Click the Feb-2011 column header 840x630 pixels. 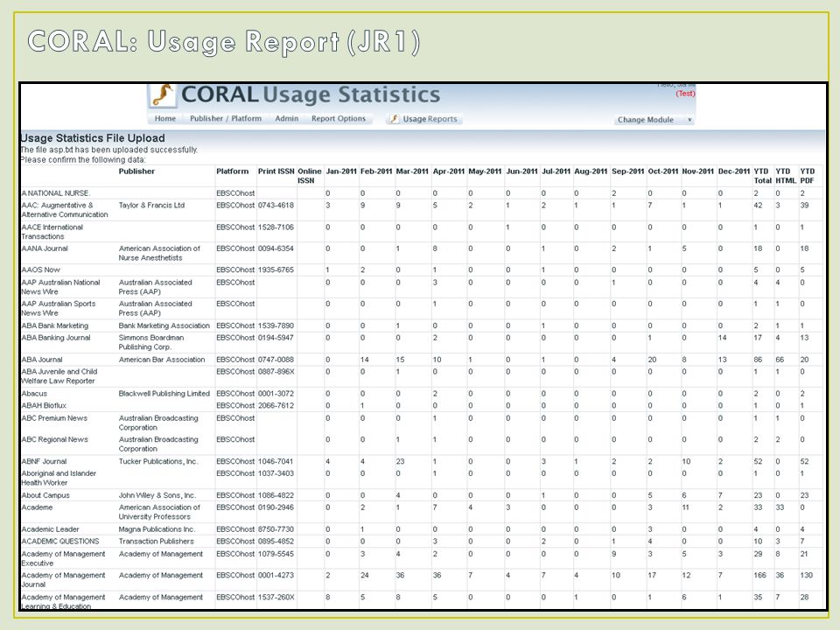376,171
